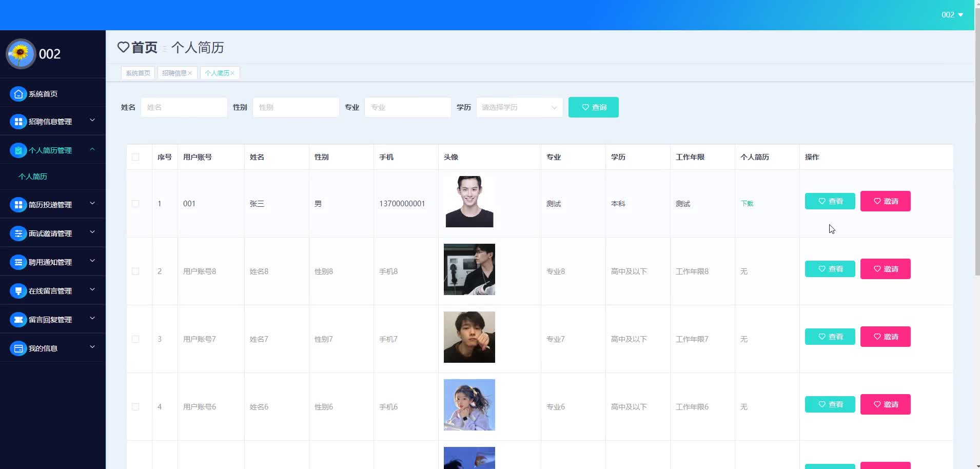Click 查看 for 姓名8

830,269
